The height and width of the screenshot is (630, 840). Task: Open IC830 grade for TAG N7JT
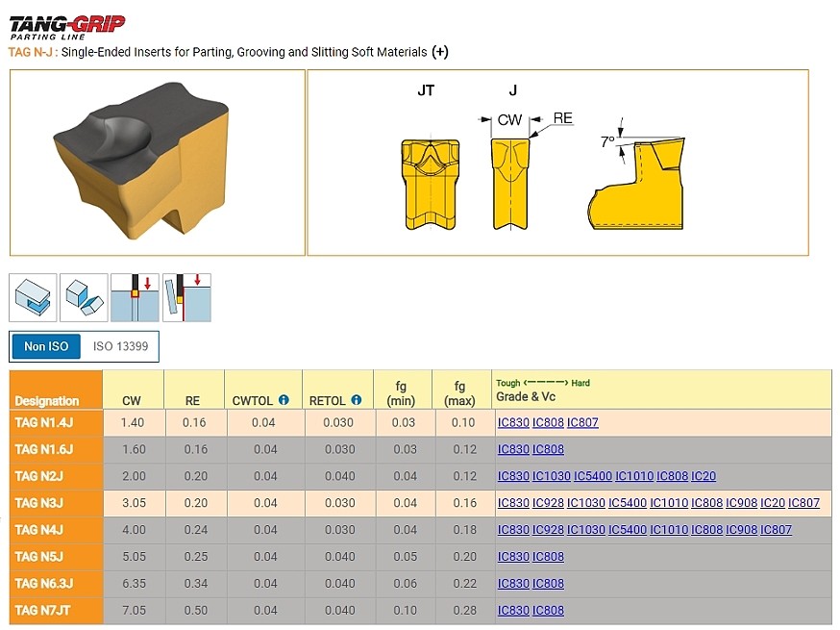[x=513, y=610]
